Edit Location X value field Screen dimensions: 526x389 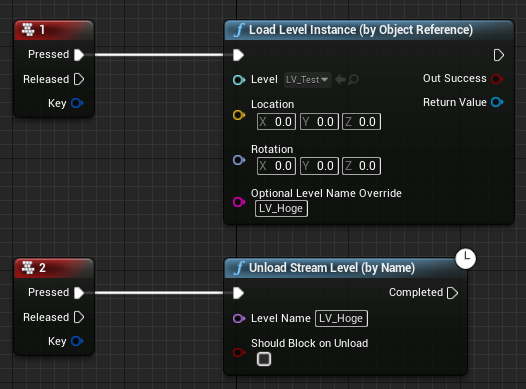pyautogui.click(x=276, y=121)
